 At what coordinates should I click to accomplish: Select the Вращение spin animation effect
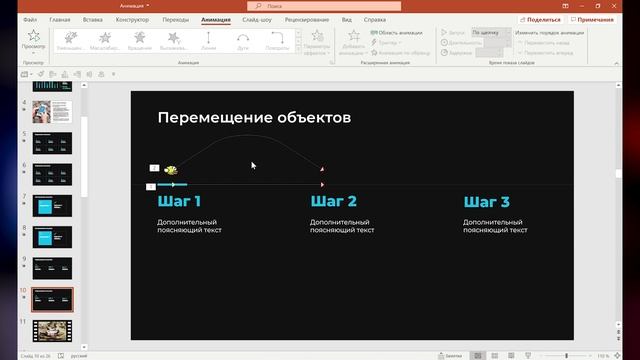[x=140, y=41]
